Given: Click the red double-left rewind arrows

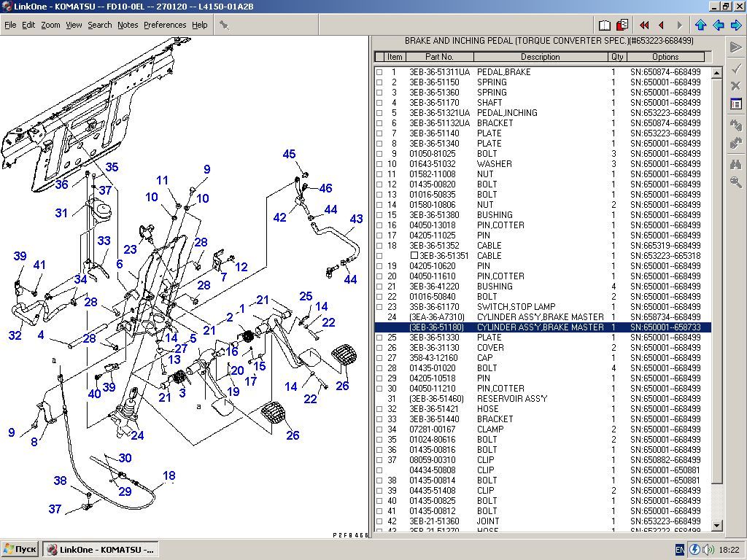Looking at the screenshot, I should [644, 25].
